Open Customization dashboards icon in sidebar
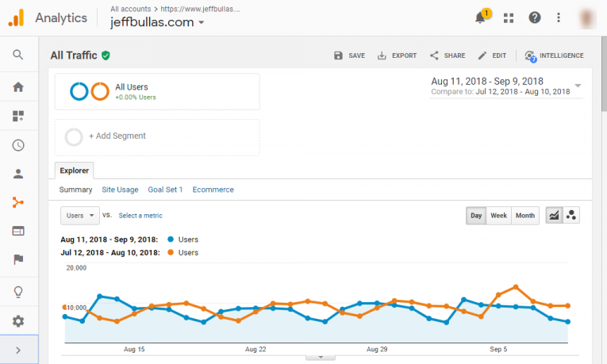 click(x=18, y=116)
